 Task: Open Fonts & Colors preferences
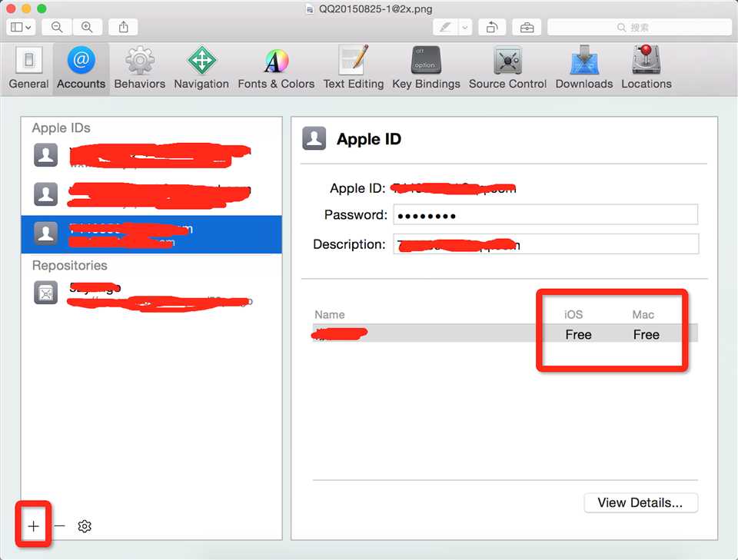276,68
